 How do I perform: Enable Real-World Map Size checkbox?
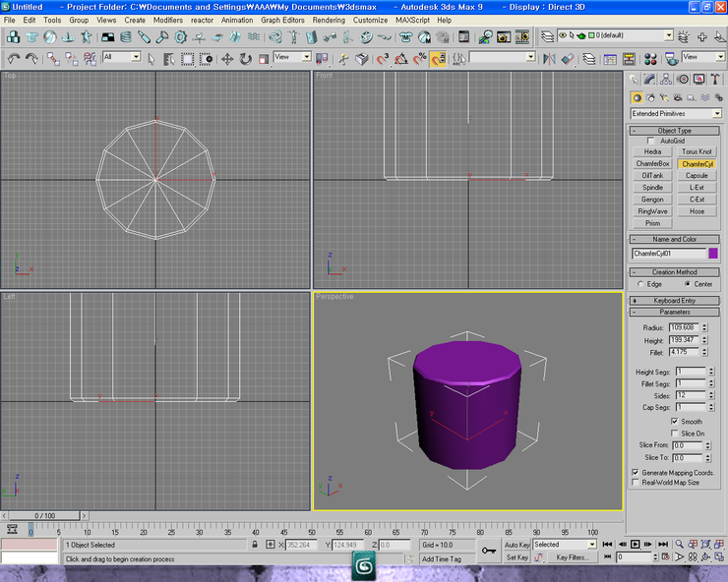[x=636, y=483]
